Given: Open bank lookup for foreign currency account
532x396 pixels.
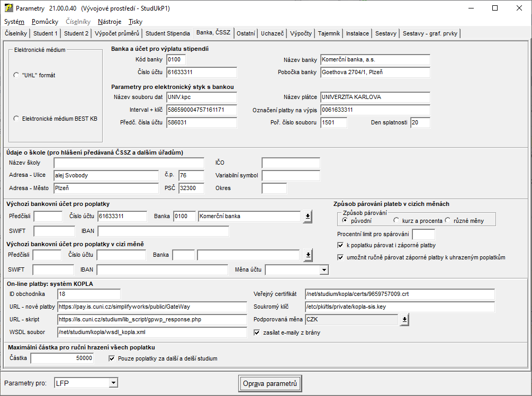Looking at the screenshot, I should (308, 255).
